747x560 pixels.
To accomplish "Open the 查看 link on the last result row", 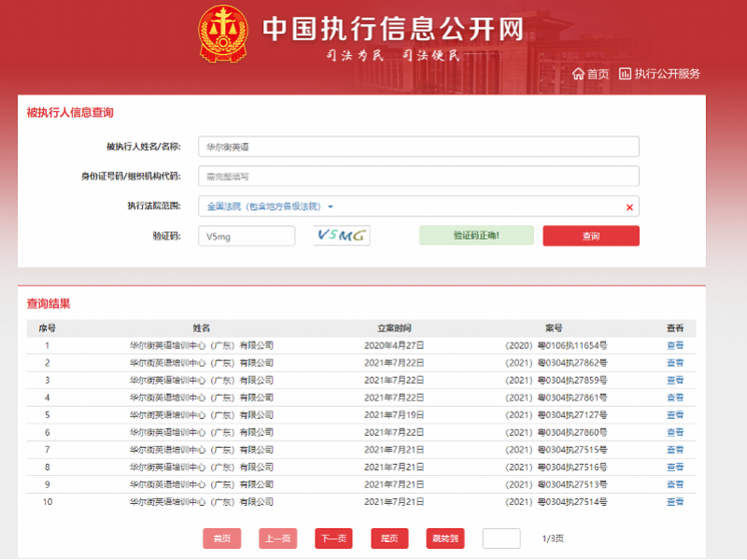I will (x=675, y=501).
